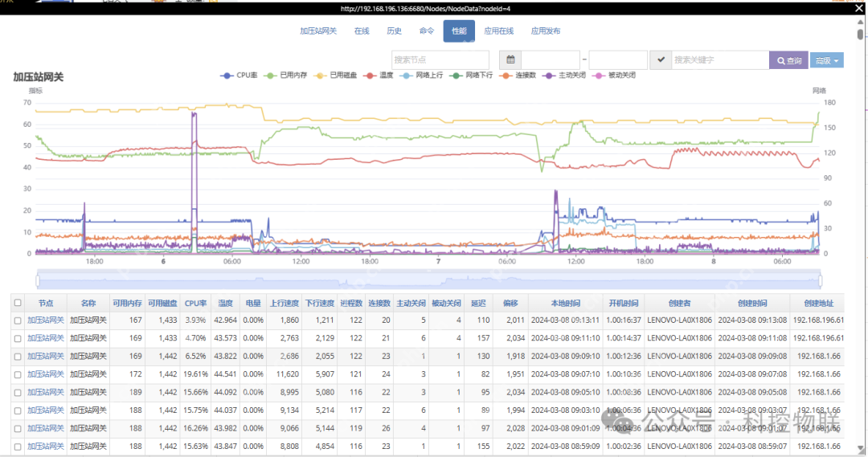Screen dimensions: 868x457
Task: Click the 查询 search button
Action: [x=788, y=60]
